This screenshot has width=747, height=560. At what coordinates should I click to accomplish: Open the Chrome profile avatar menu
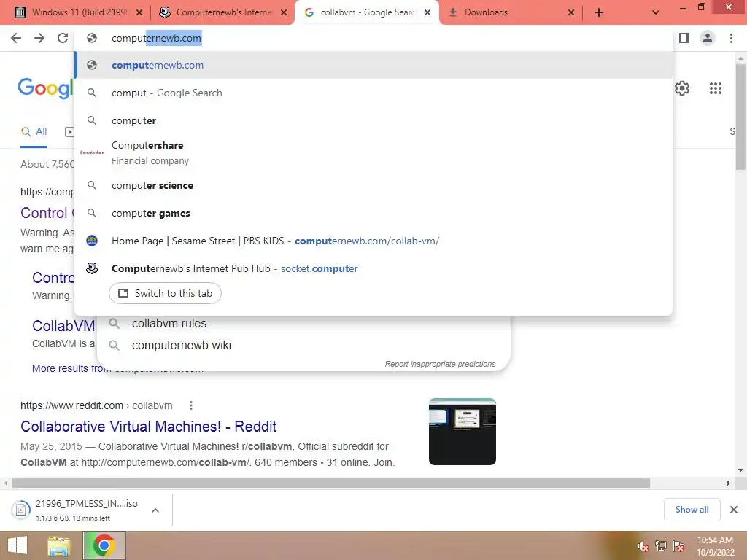pyautogui.click(x=708, y=38)
